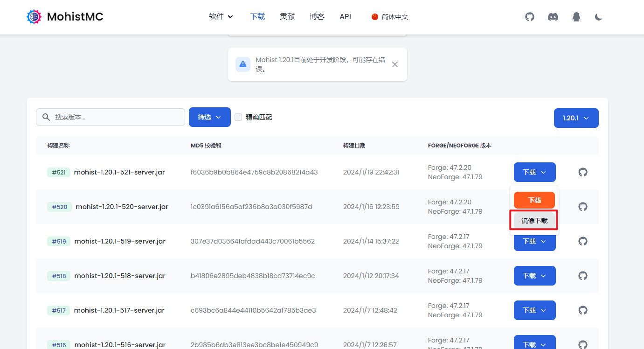Click the #521 build badge

[59, 172]
